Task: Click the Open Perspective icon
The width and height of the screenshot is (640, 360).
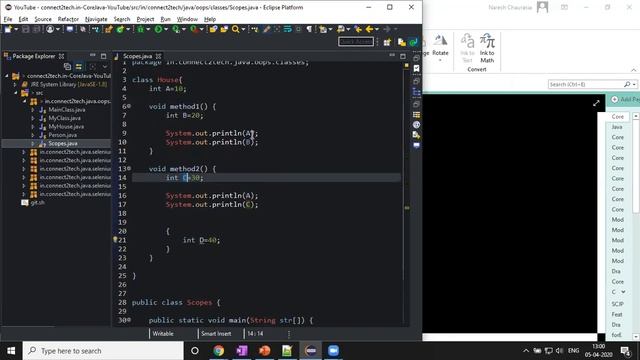Action: click(387, 42)
